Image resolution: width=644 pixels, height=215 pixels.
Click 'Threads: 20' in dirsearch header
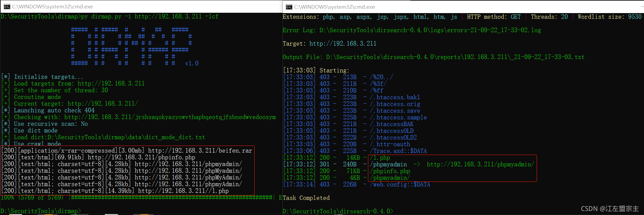549,17
